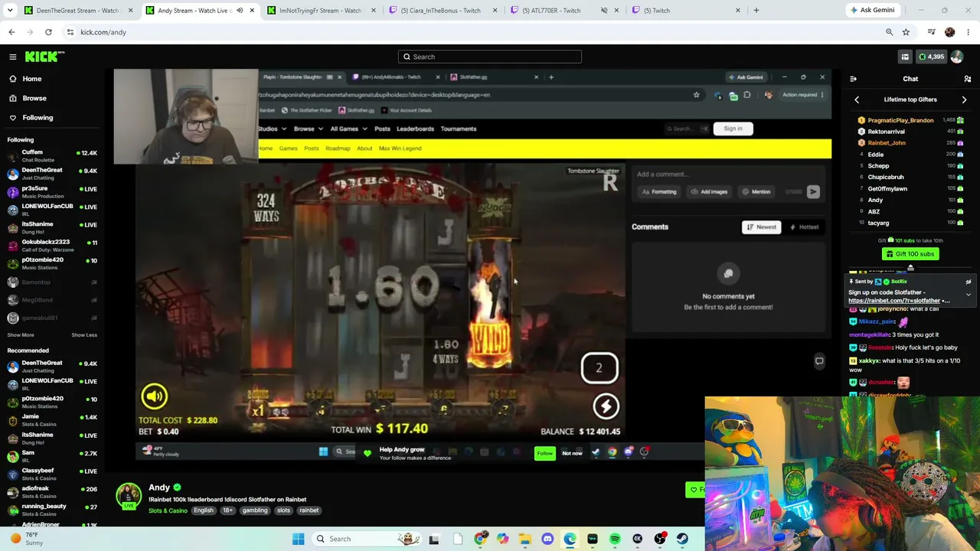Open pr3s5ure channel in Following list

coord(52,191)
